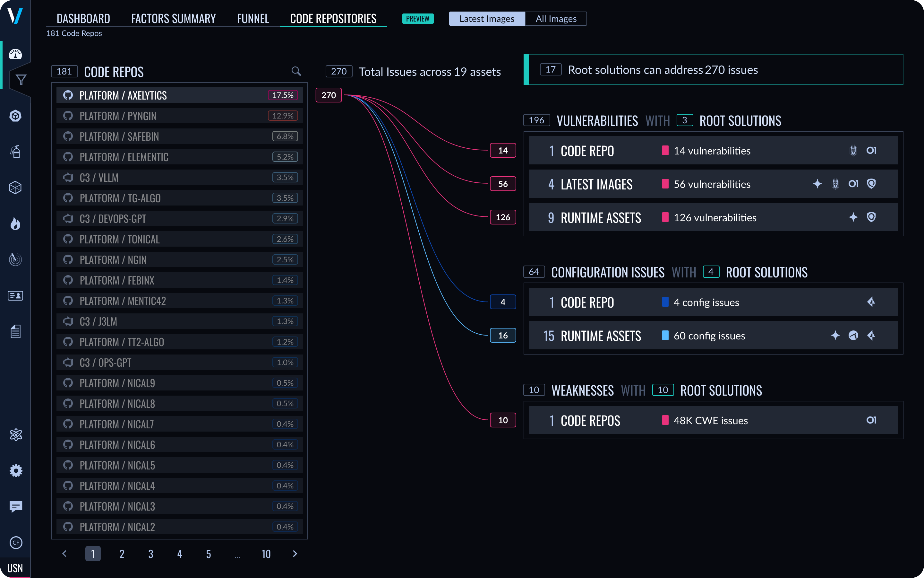This screenshot has height=578, width=924.
Task: Open the document report icon in sidebar
Action: pos(15,331)
